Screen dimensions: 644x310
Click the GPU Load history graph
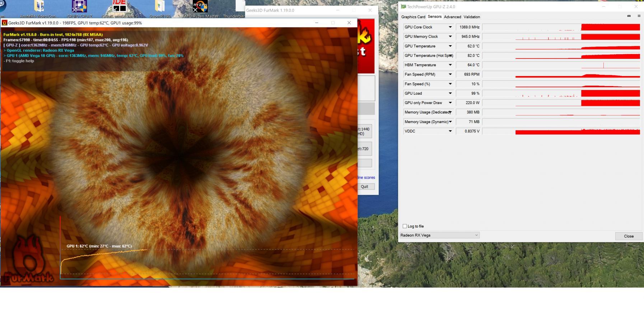(561, 93)
